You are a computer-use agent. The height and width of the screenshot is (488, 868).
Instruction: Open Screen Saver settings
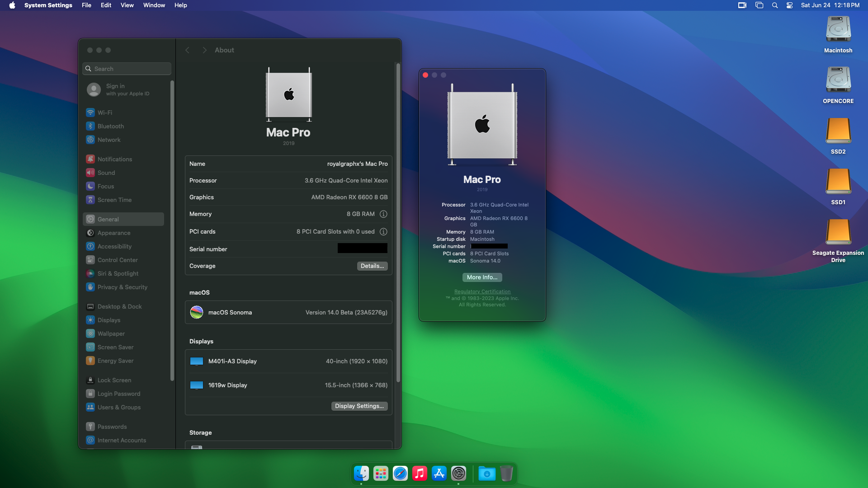[123, 347]
